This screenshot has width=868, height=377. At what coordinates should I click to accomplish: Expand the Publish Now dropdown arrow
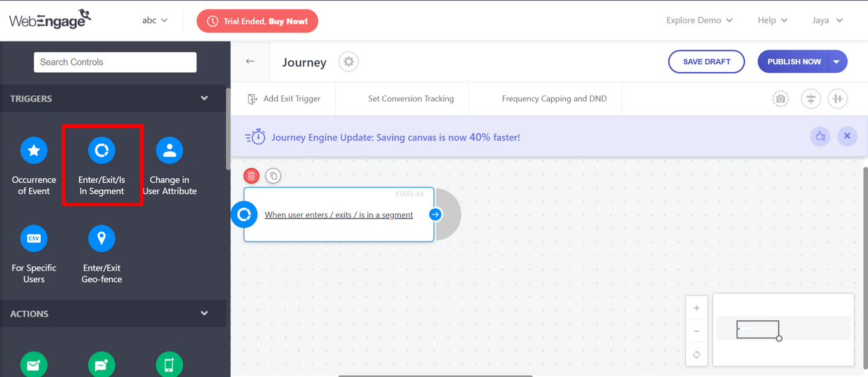click(x=837, y=61)
